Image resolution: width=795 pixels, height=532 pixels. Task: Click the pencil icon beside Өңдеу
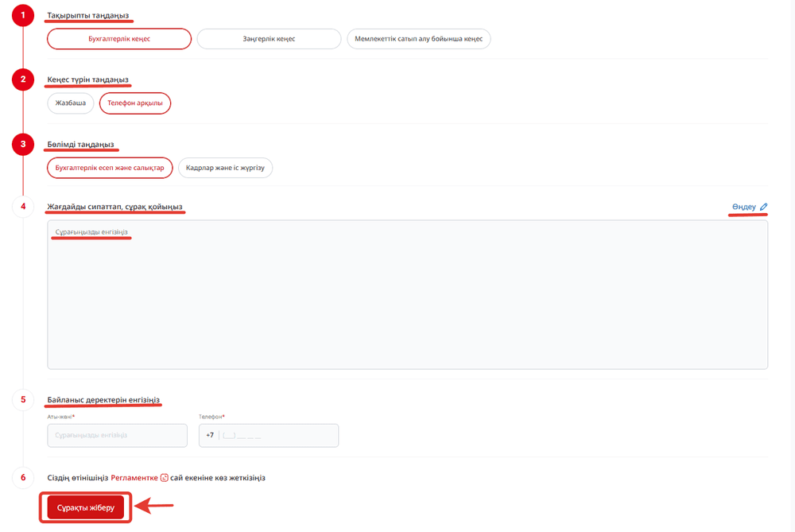click(x=764, y=207)
